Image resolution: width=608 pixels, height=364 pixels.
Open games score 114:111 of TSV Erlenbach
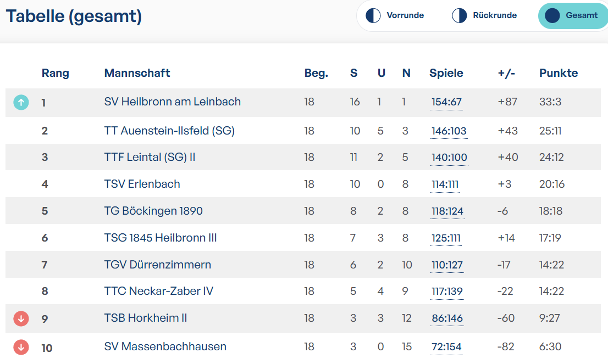pyautogui.click(x=445, y=184)
